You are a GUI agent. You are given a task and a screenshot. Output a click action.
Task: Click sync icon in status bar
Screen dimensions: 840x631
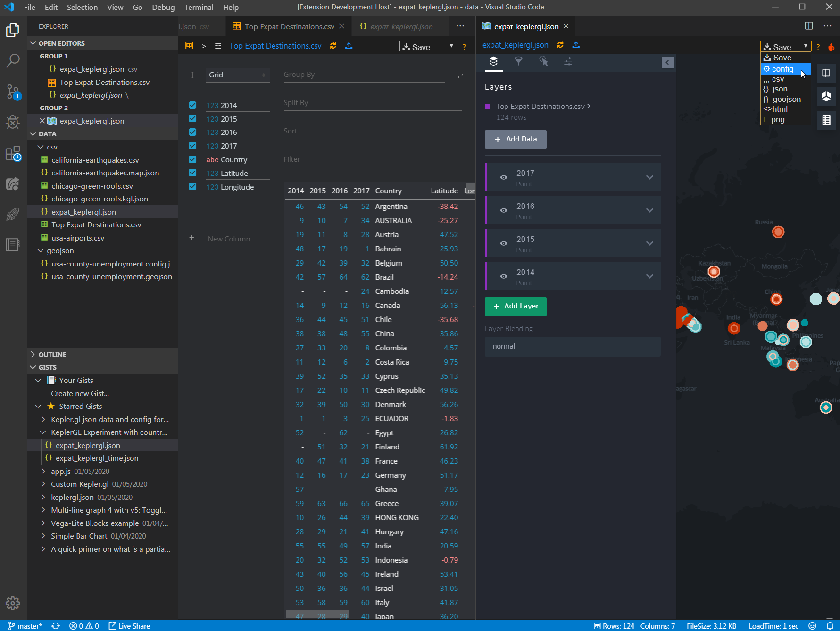click(x=56, y=626)
